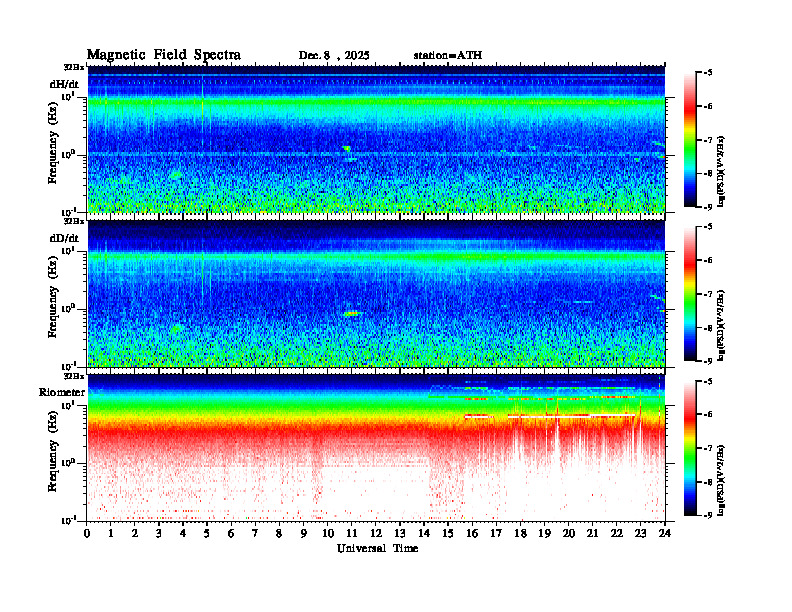Click the "32Hz" label atop the dH/dt panel
This screenshot has height=612, width=792.
74,67
